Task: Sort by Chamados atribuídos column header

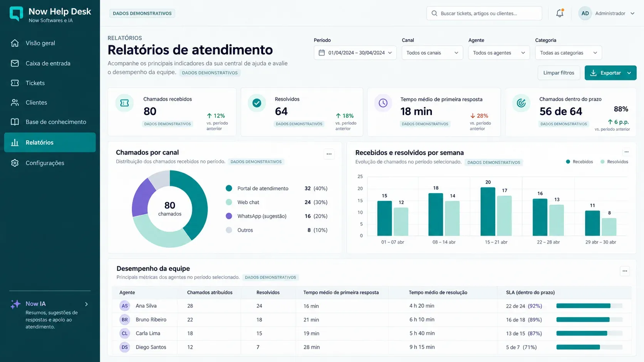Action: pyautogui.click(x=210, y=292)
